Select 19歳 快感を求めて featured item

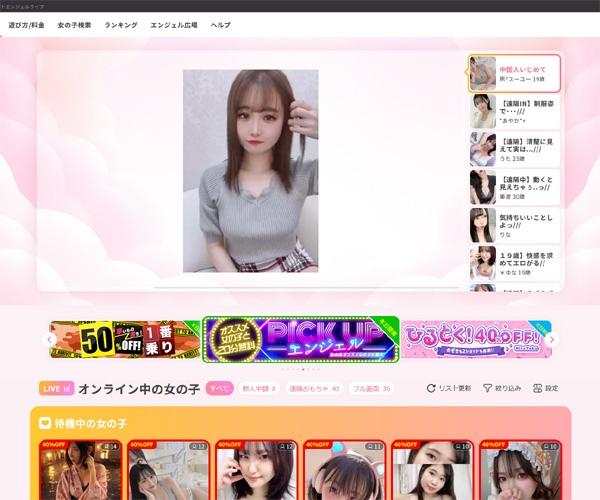tap(514, 263)
